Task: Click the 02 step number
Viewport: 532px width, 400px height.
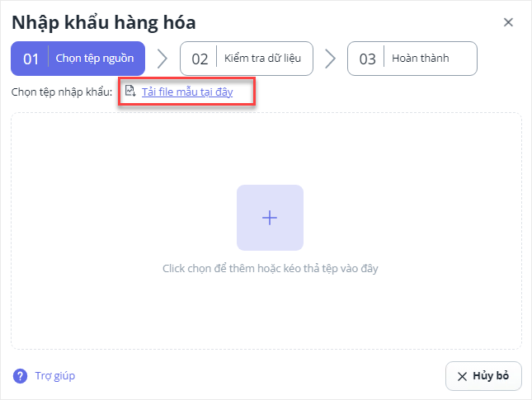Action: point(200,59)
